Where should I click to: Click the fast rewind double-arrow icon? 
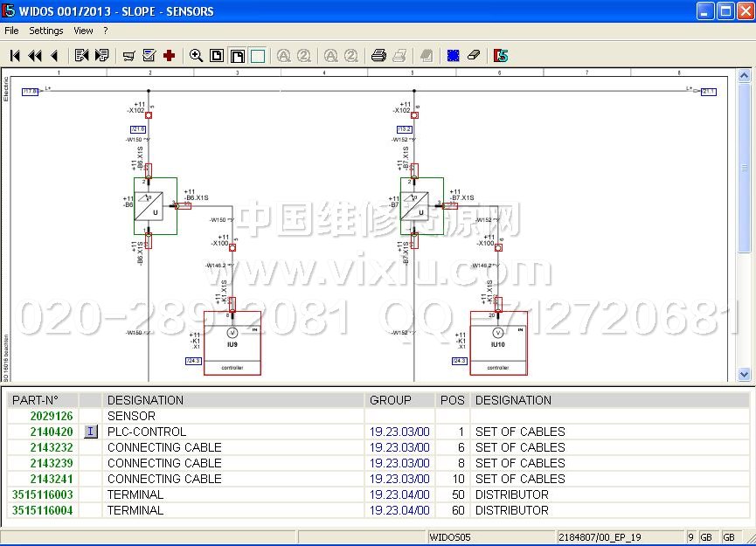click(x=35, y=56)
